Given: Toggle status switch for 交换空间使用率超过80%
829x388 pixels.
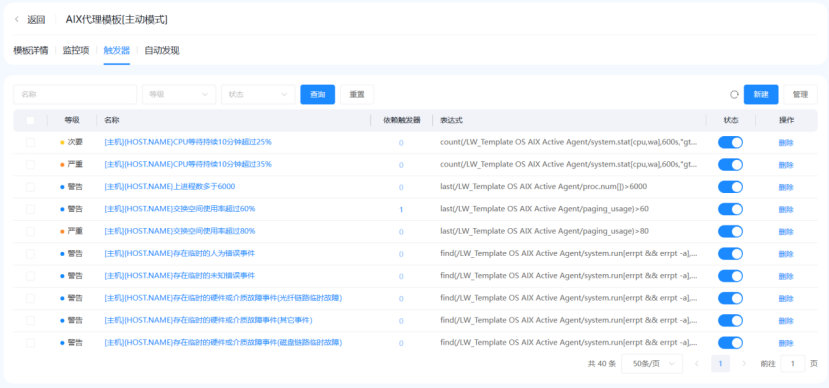Looking at the screenshot, I should pos(730,231).
